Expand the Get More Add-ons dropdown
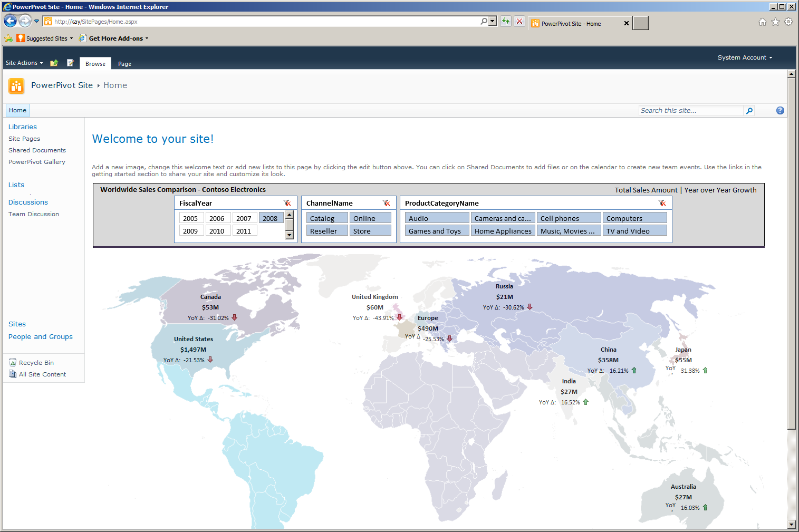Viewport: 799px width, 532px height. click(x=147, y=38)
